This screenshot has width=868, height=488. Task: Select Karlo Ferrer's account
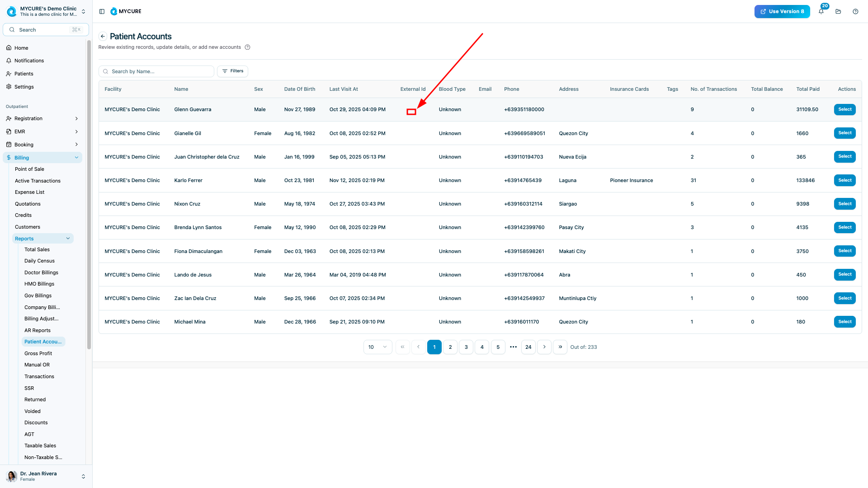[x=844, y=180]
